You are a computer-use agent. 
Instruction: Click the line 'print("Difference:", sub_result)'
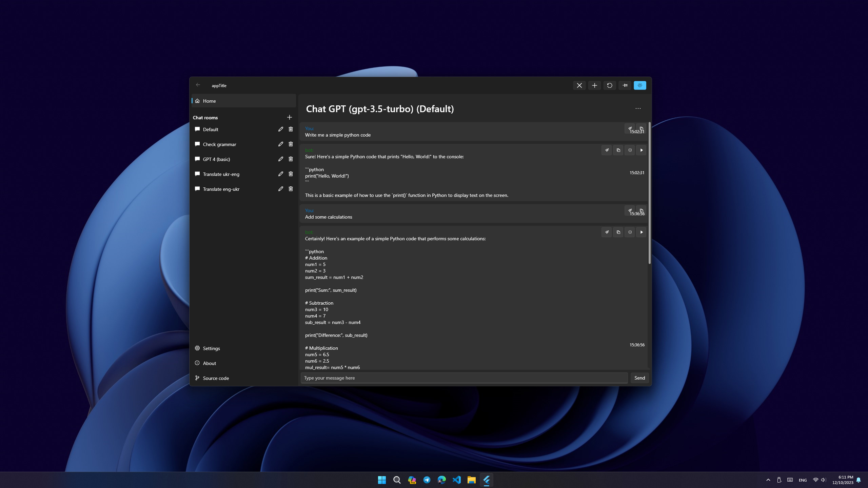coord(336,335)
